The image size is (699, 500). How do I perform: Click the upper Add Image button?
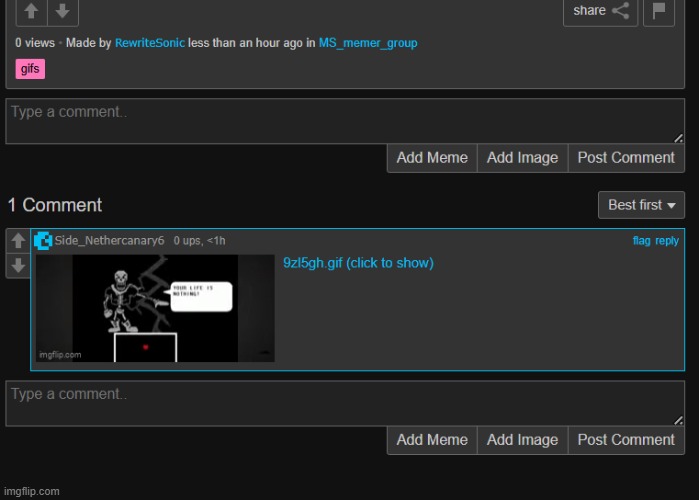click(x=522, y=158)
